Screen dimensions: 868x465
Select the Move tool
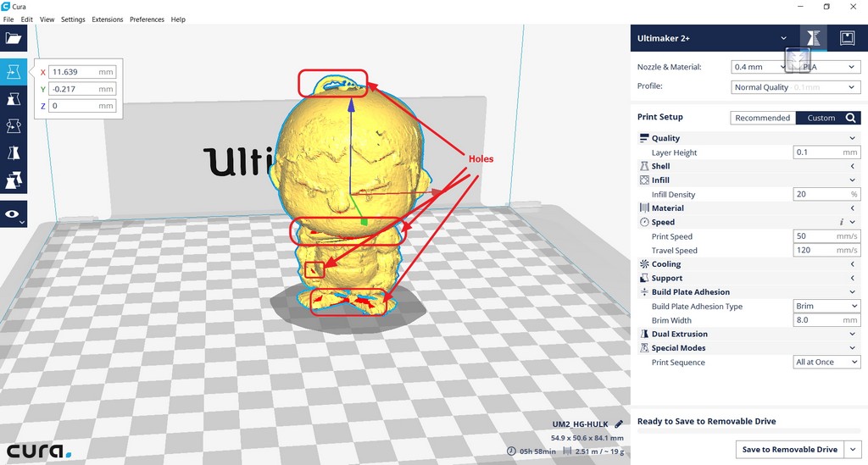tap(14, 72)
